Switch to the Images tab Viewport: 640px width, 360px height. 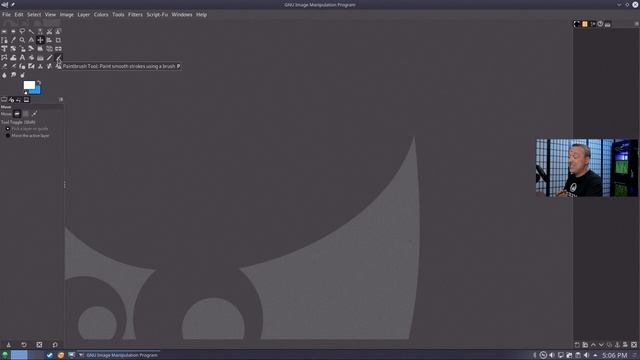tap(27, 100)
